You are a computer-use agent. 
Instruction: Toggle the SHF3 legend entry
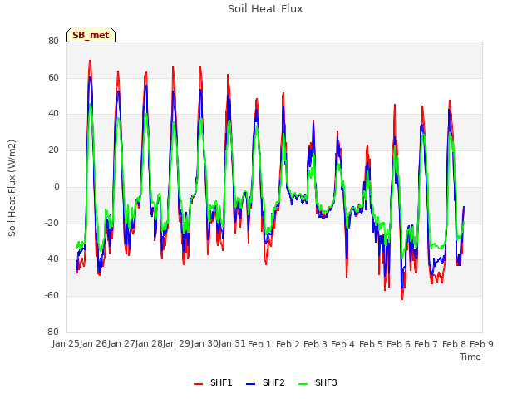[x=318, y=382]
